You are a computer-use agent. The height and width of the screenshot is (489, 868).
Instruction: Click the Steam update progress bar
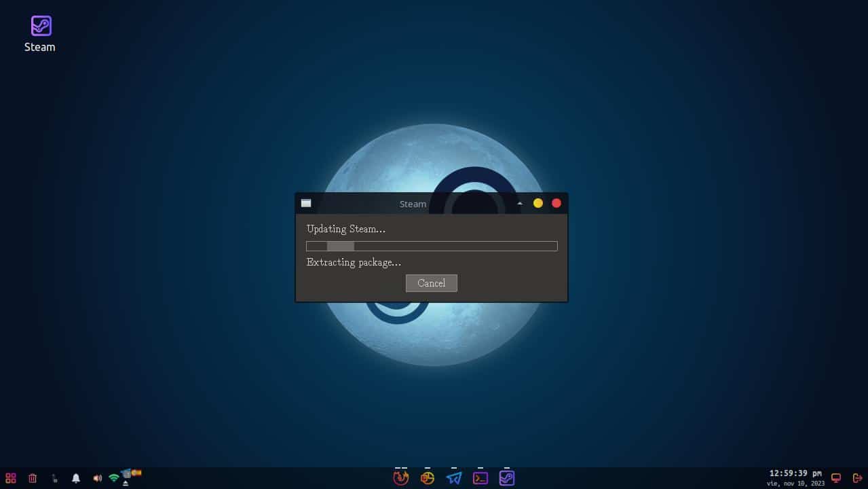click(x=432, y=246)
